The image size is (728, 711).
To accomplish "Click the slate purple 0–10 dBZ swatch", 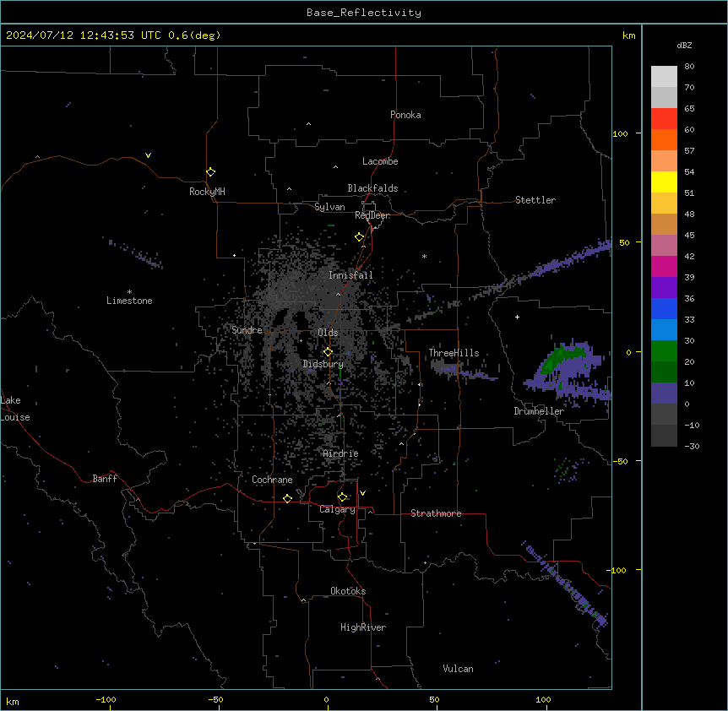I will click(x=664, y=393).
